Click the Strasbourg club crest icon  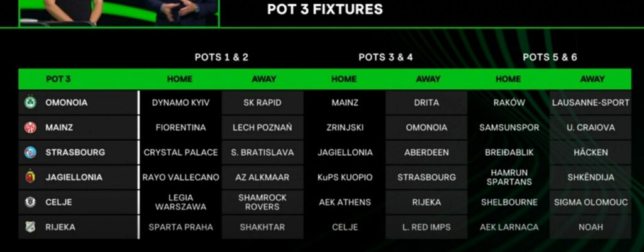click(30, 152)
